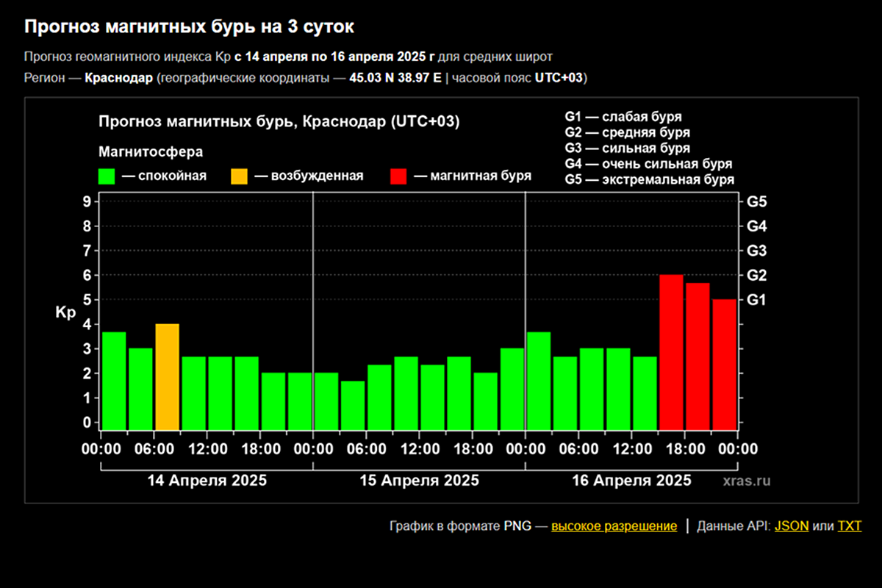
Task: Click the yellow возбужденная legend swatch
Action: coord(239,176)
